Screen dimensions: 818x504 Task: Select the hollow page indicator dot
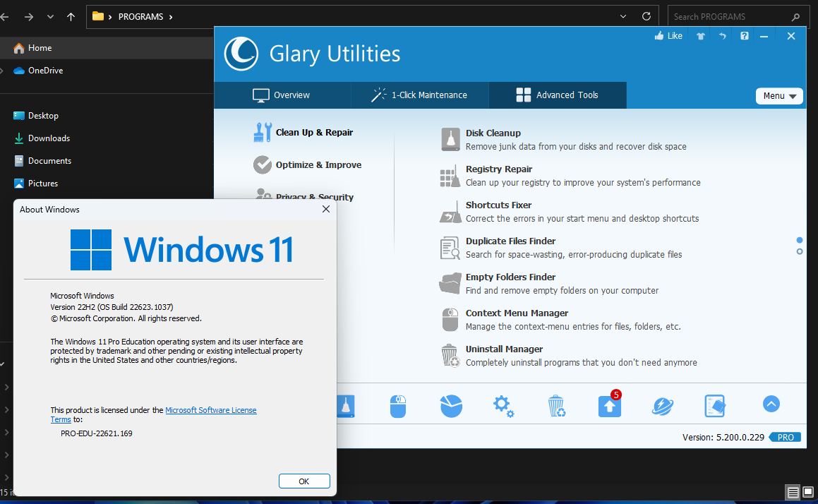(x=800, y=251)
